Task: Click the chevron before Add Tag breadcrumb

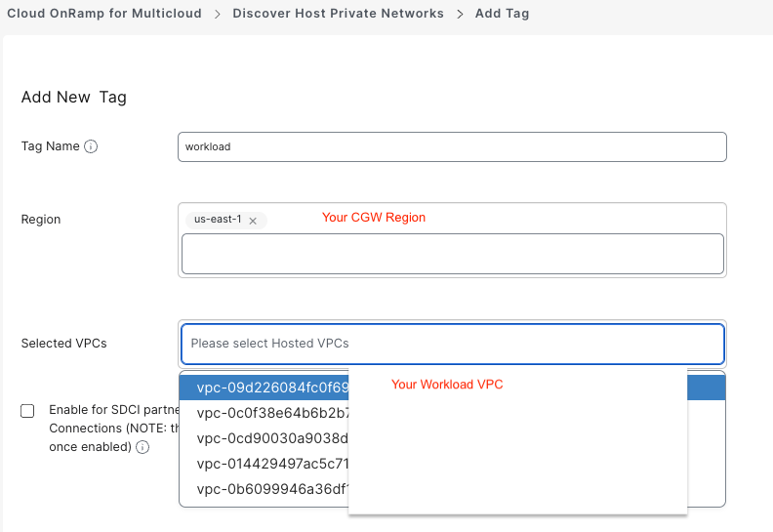Action: pyautogui.click(x=459, y=14)
